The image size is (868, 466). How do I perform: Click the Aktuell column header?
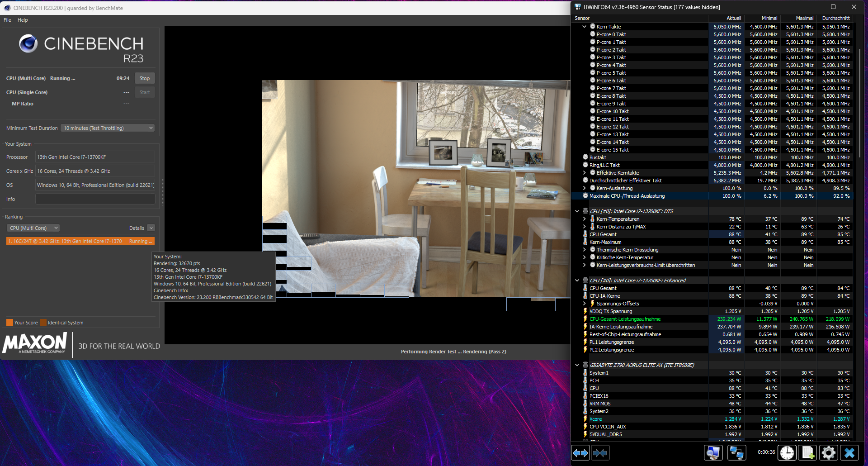726,18
